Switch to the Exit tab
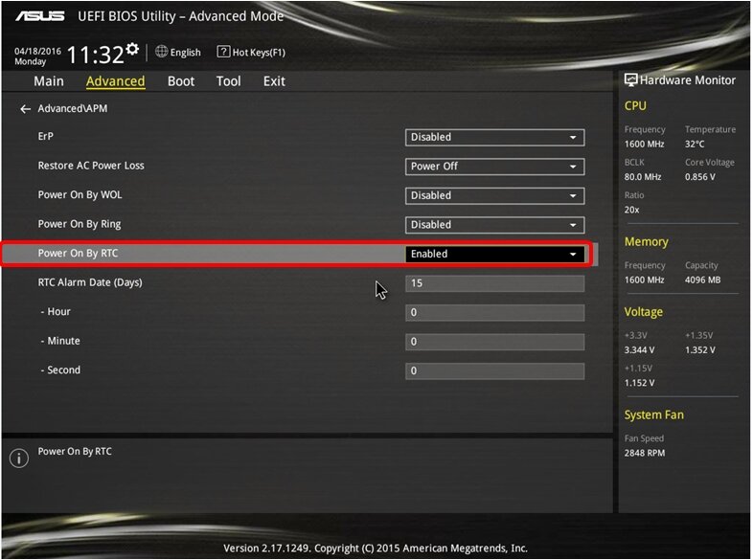 point(274,81)
